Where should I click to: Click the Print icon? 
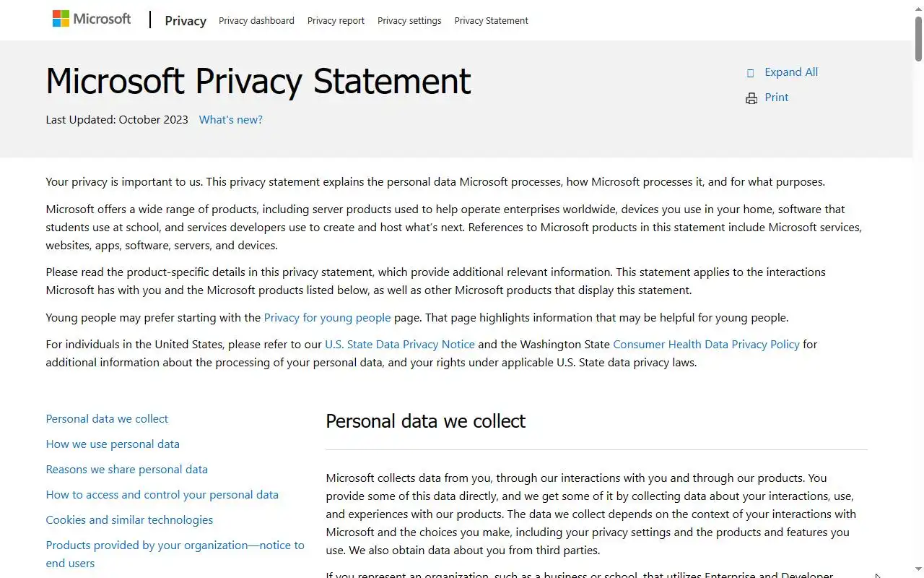751,98
